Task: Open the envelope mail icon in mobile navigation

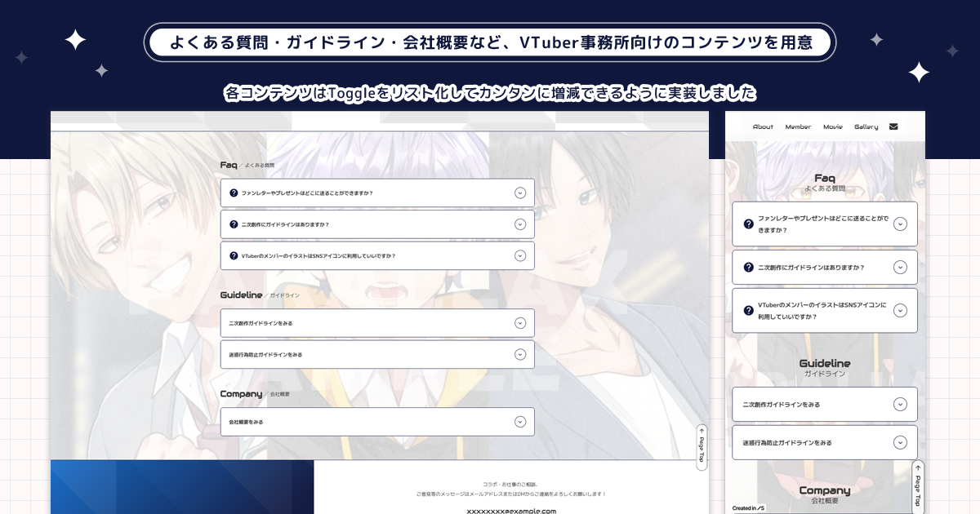Action: (893, 126)
